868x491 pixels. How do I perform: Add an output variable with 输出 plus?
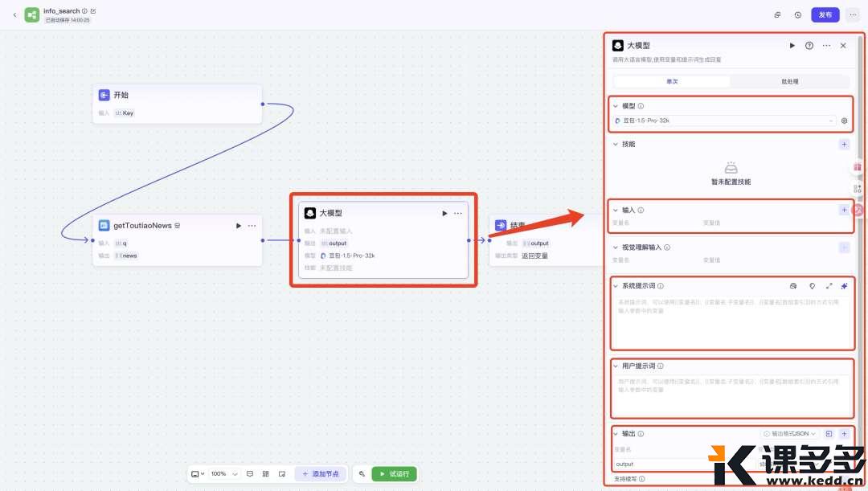point(844,433)
